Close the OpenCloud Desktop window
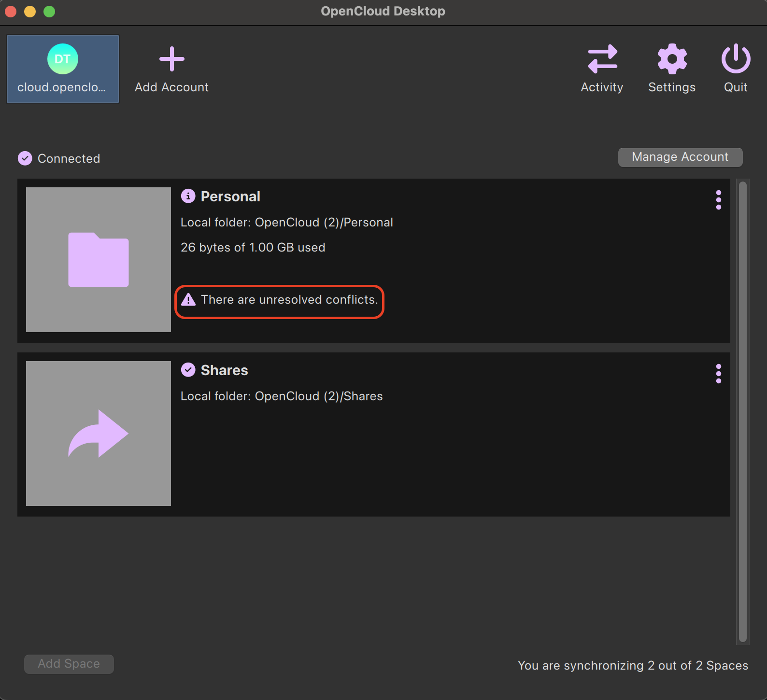The width and height of the screenshot is (767, 700). (11, 11)
